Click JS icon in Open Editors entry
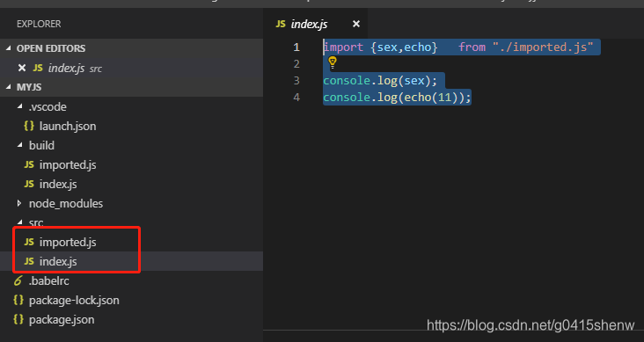The image size is (644, 342). pos(38,68)
